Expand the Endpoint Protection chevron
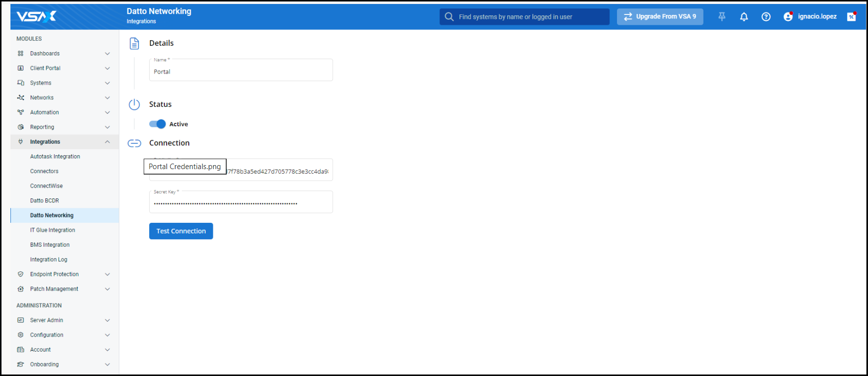The image size is (868, 376). tap(107, 274)
